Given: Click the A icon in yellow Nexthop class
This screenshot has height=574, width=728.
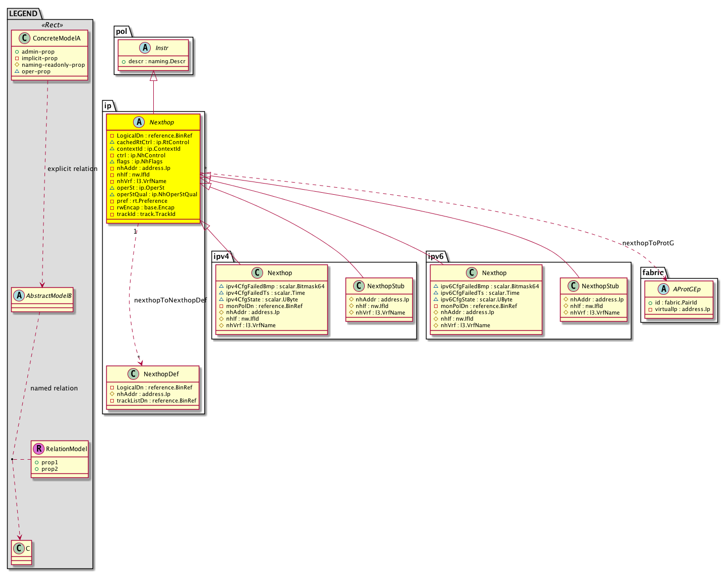Looking at the screenshot, I should point(139,122).
